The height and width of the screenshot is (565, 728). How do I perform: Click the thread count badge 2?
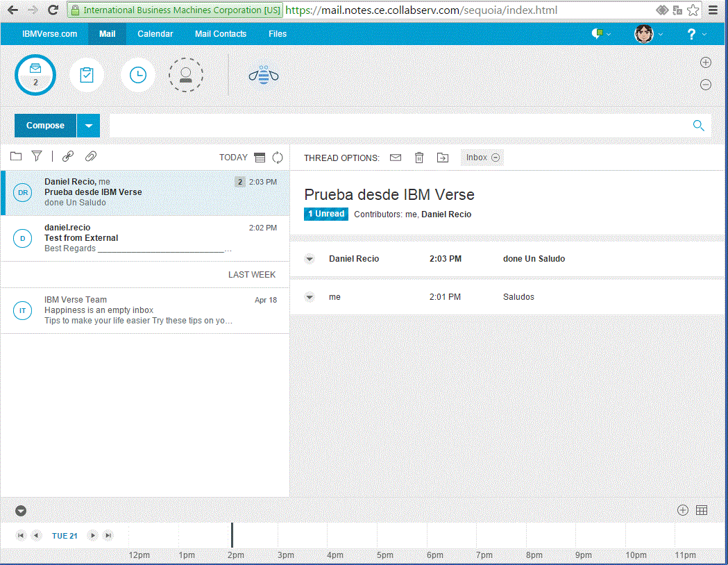[x=239, y=182]
